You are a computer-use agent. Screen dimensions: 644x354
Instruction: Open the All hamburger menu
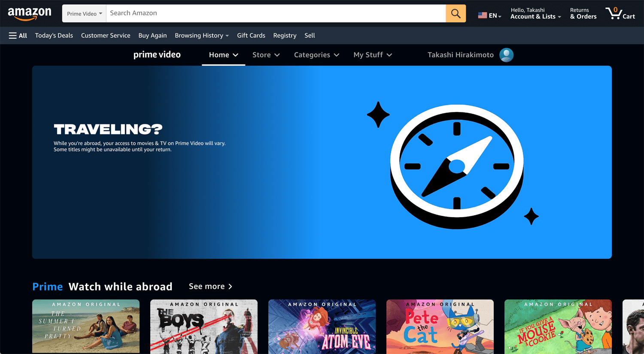18,36
